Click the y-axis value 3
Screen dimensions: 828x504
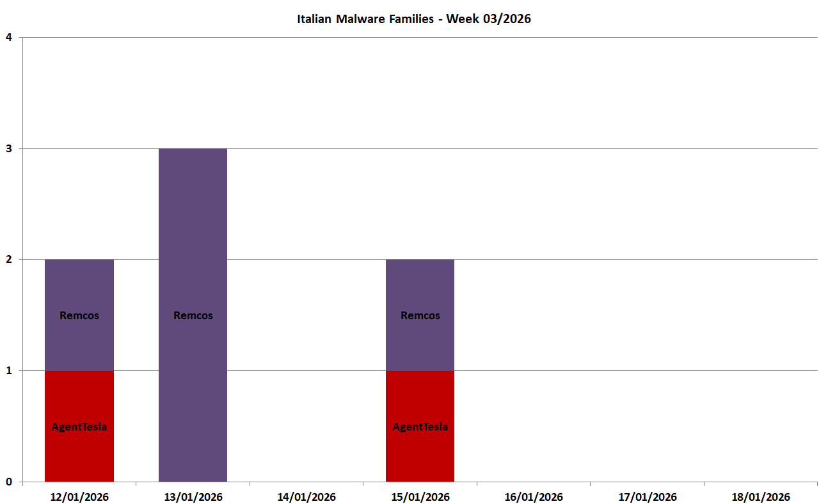click(9, 148)
